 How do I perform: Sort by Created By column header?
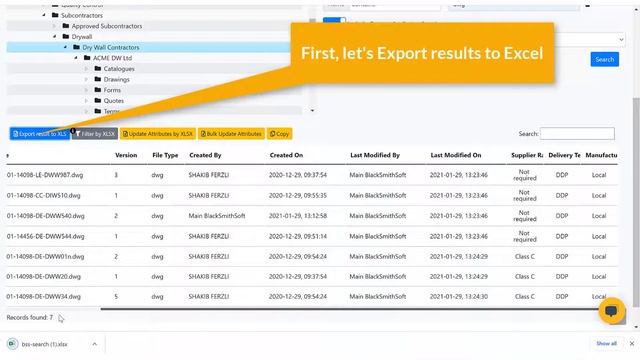(205, 155)
